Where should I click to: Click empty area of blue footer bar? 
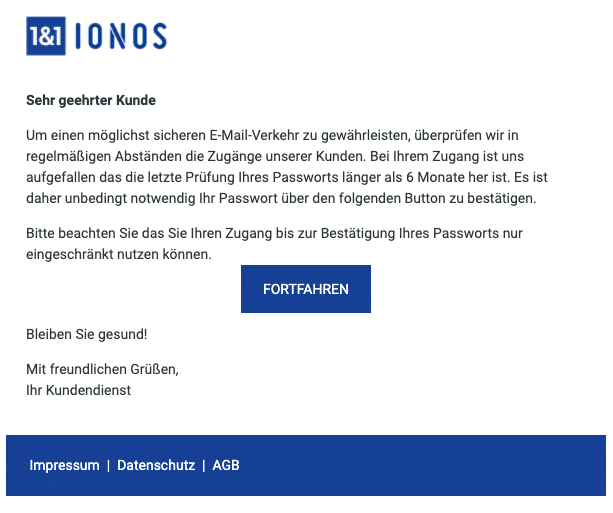(x=422, y=465)
